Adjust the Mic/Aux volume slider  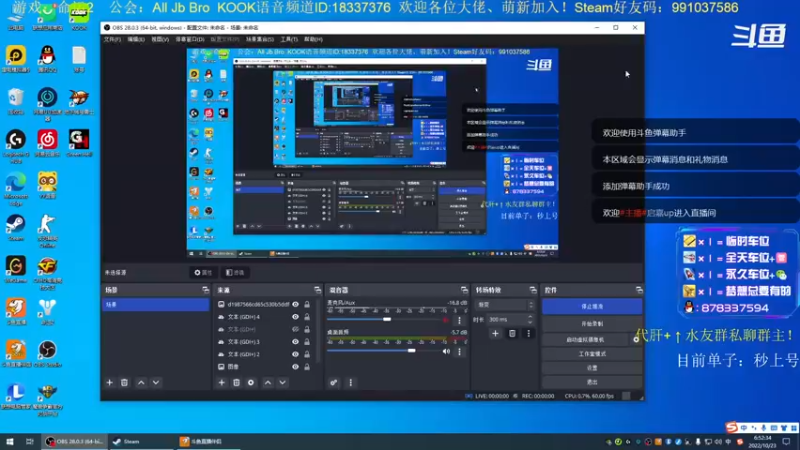click(387, 319)
